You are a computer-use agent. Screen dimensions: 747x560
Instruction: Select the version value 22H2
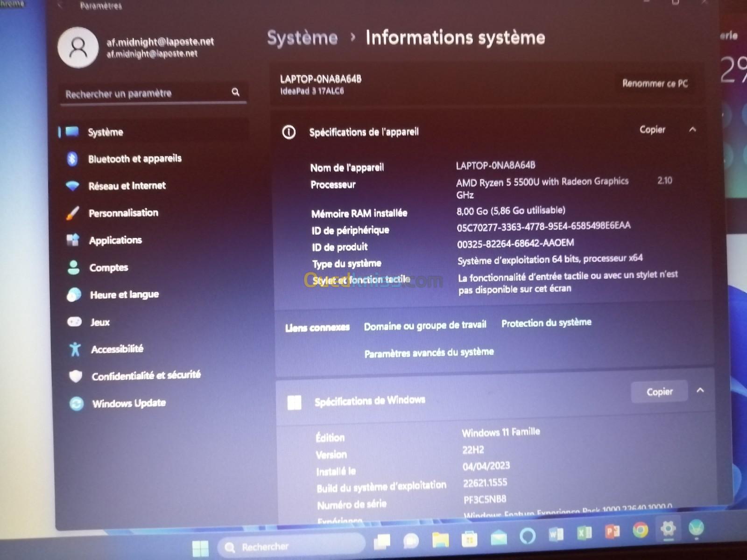tap(473, 450)
